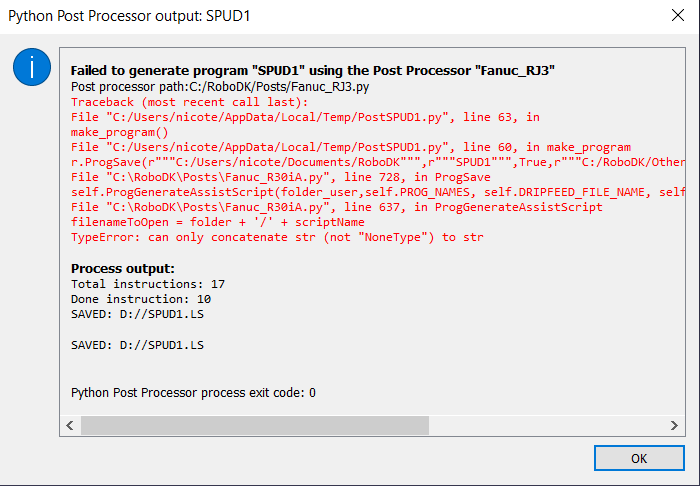Click the process exit code line
This screenshot has width=700, height=486.
194,392
